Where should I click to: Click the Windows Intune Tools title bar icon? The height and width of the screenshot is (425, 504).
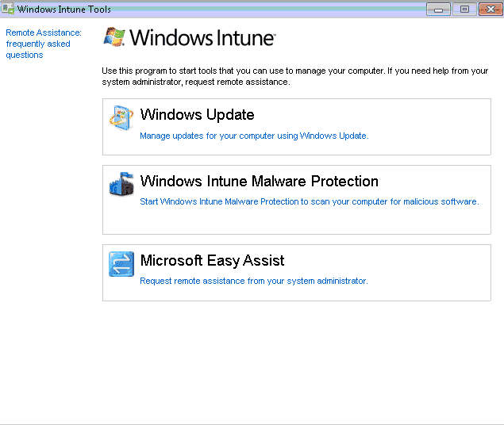point(8,9)
